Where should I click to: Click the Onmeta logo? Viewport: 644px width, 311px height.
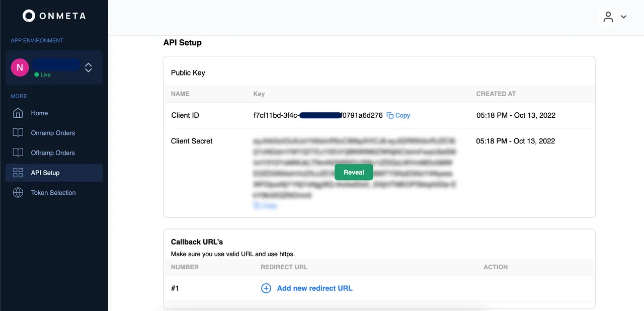tap(54, 16)
